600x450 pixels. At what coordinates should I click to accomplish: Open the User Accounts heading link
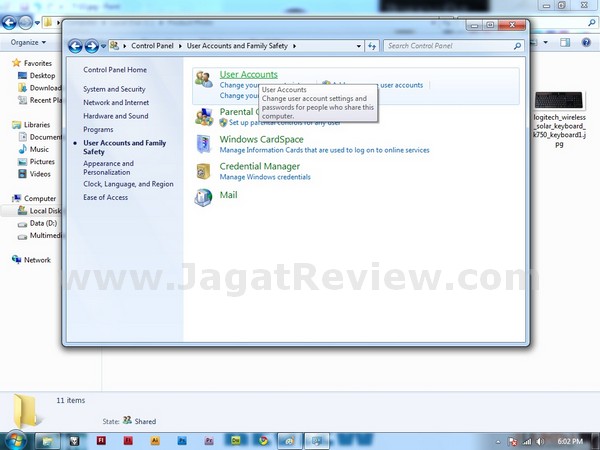[248, 75]
